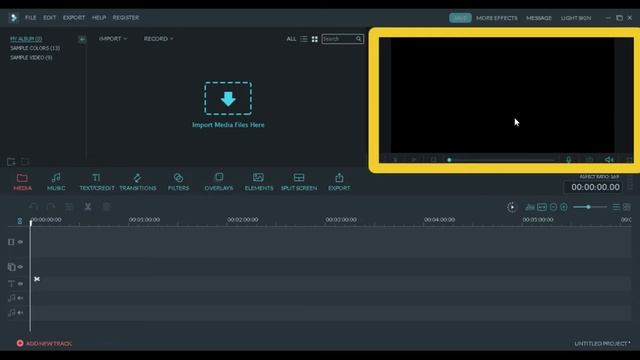The image size is (640, 360).
Task: Open the IMPORT dropdown
Action: point(113,39)
